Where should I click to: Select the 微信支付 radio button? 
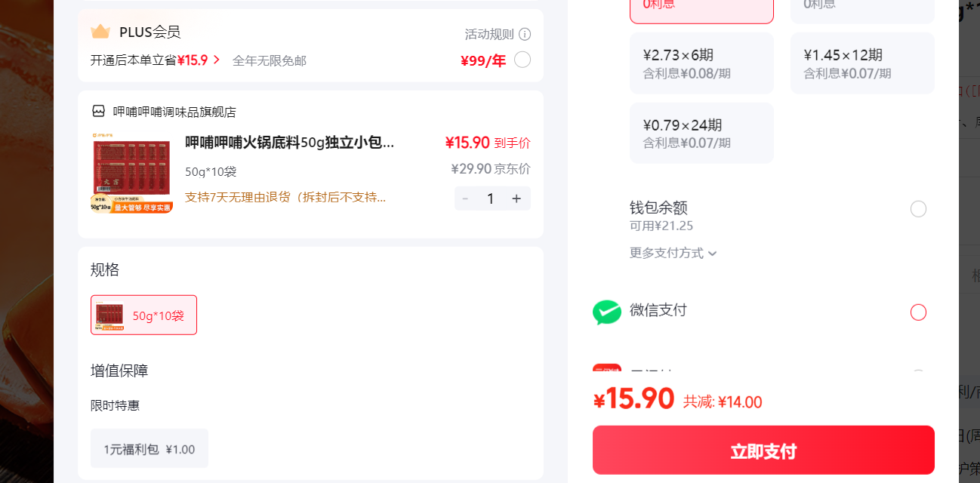[918, 312]
